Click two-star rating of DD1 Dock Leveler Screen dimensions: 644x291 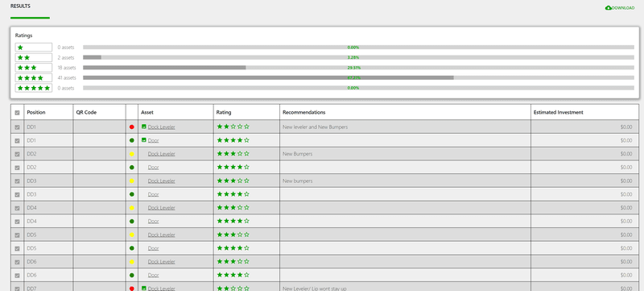(233, 127)
